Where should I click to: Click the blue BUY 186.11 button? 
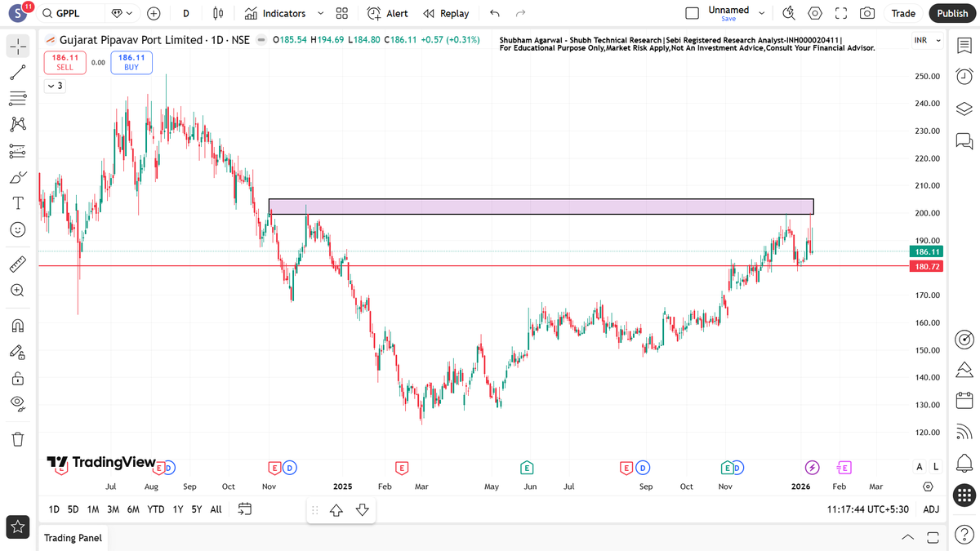pos(131,62)
